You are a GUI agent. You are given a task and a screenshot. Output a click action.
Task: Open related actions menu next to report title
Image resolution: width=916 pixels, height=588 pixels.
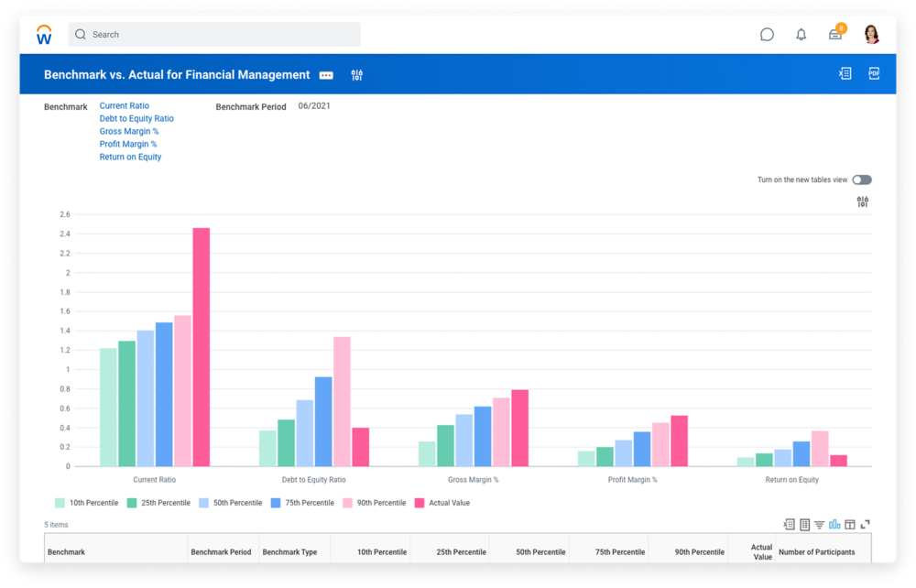click(325, 74)
